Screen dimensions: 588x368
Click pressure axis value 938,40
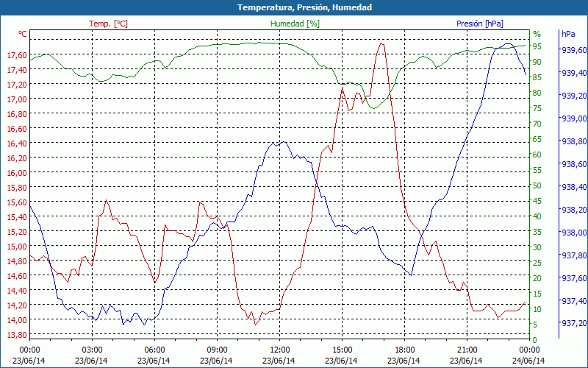click(574, 187)
